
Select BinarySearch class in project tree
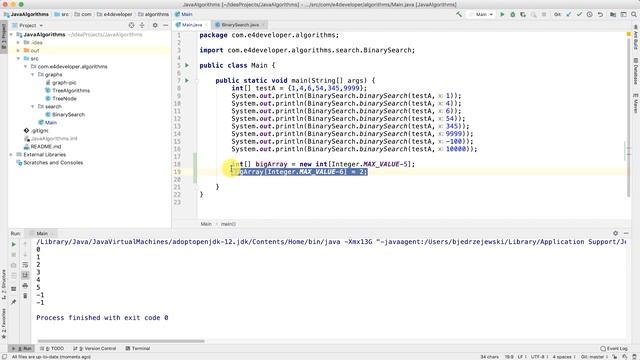pos(64,115)
